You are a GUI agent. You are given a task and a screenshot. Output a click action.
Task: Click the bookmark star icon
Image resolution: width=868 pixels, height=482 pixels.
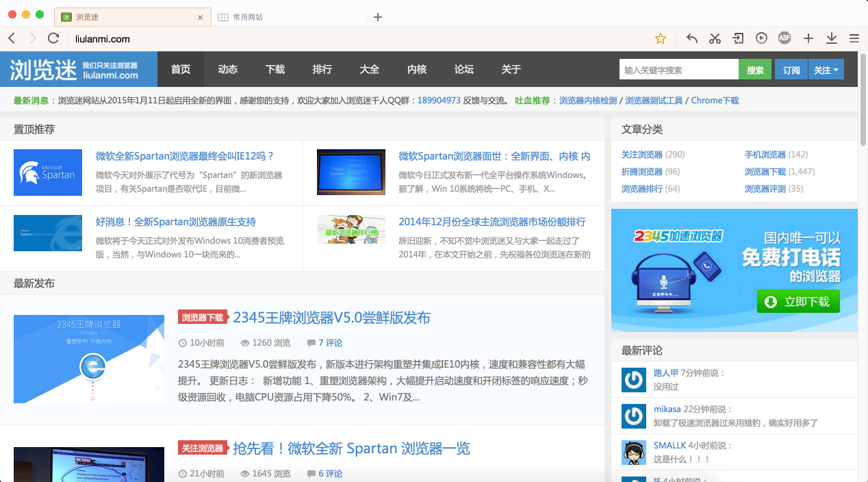[x=661, y=38]
